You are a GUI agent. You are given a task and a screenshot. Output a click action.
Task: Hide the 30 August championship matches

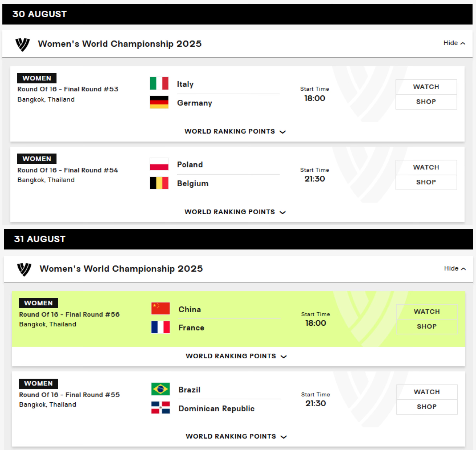click(454, 43)
